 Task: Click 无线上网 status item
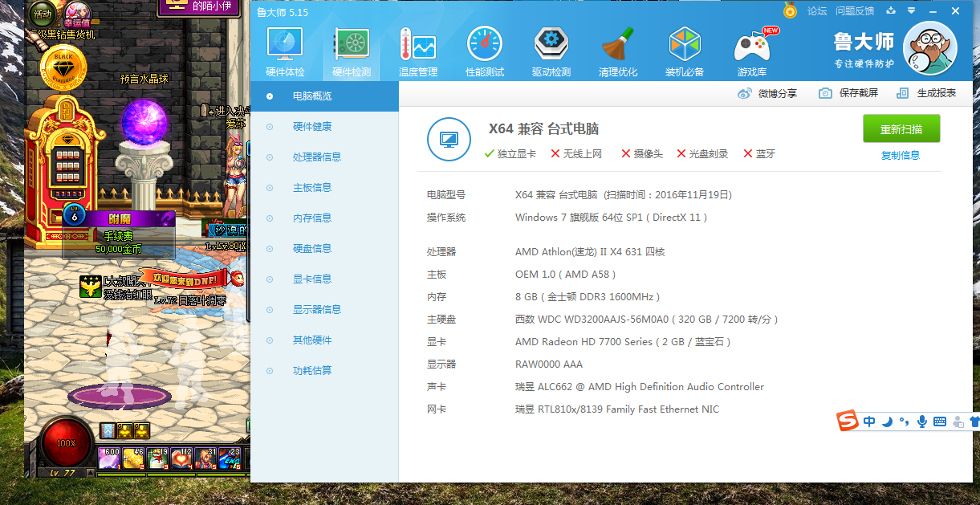(x=576, y=153)
